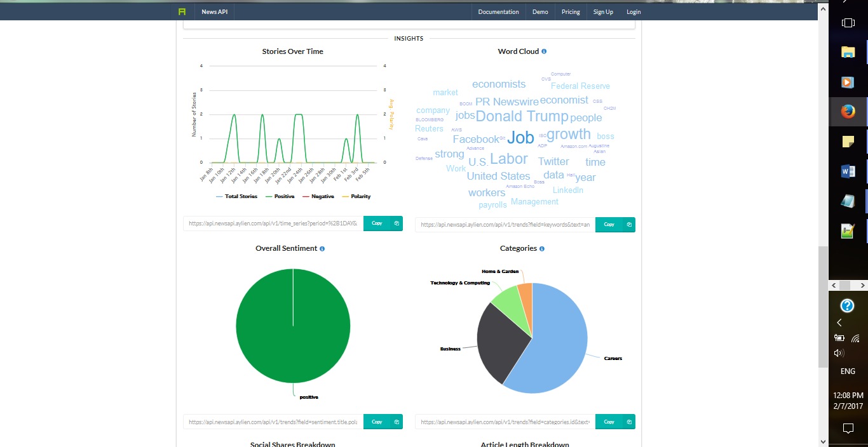Expand hidden icons in the system tray
Viewport: 868px width, 447px height.
pyautogui.click(x=839, y=323)
